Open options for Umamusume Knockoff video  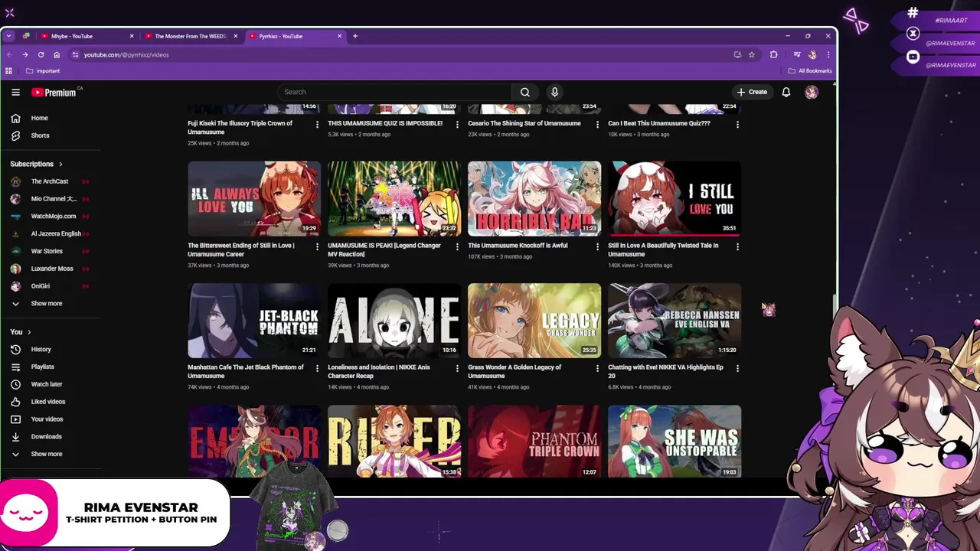[598, 246]
